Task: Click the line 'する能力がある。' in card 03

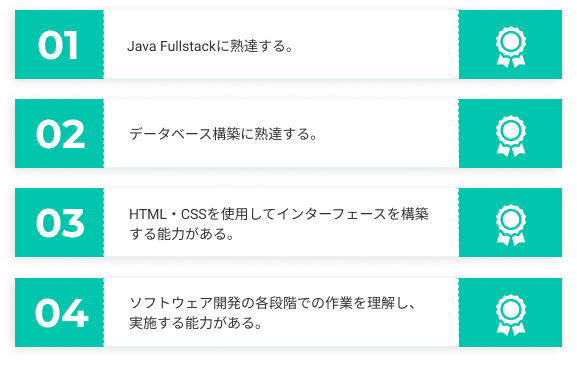Action: click(182, 234)
